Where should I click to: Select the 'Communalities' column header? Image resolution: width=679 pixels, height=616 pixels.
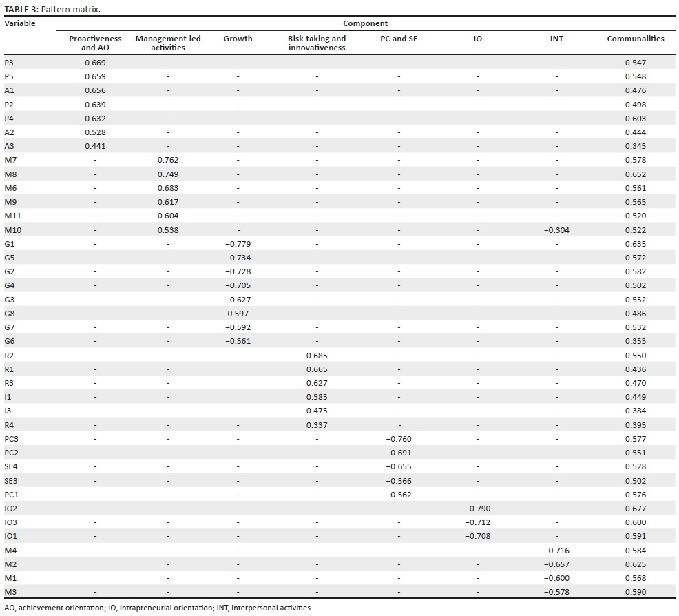(x=635, y=39)
